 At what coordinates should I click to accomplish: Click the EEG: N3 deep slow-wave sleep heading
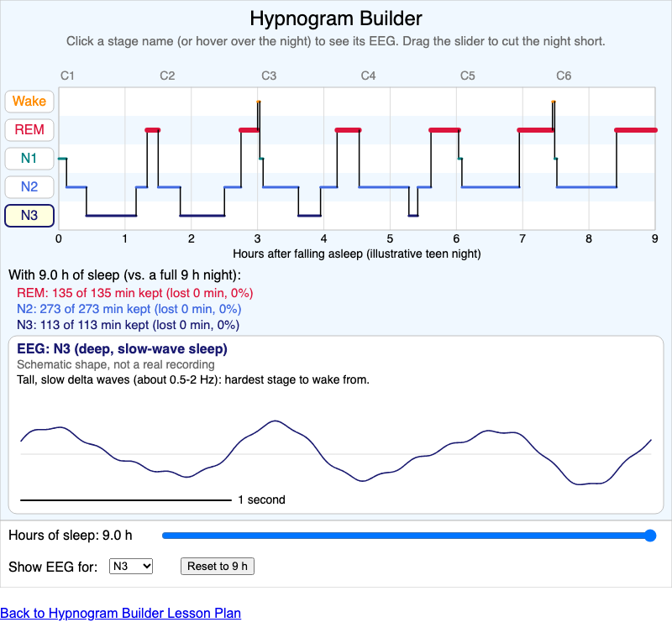click(x=122, y=348)
